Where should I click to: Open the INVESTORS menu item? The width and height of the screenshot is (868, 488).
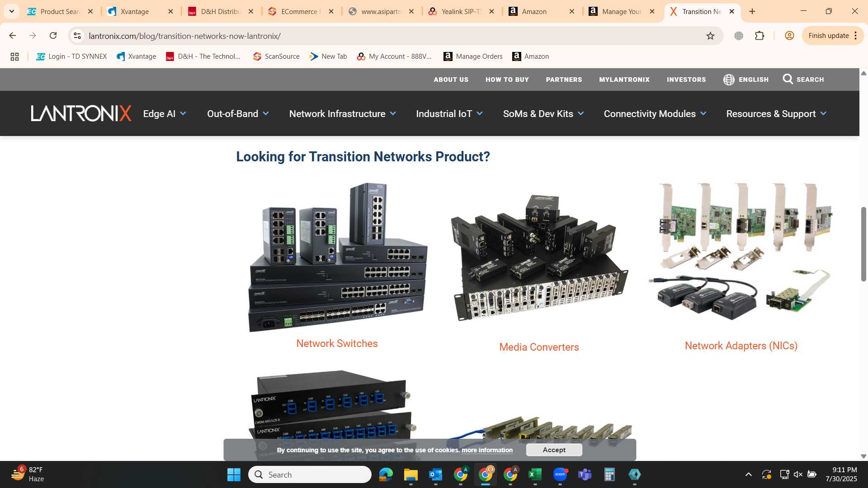point(686,80)
